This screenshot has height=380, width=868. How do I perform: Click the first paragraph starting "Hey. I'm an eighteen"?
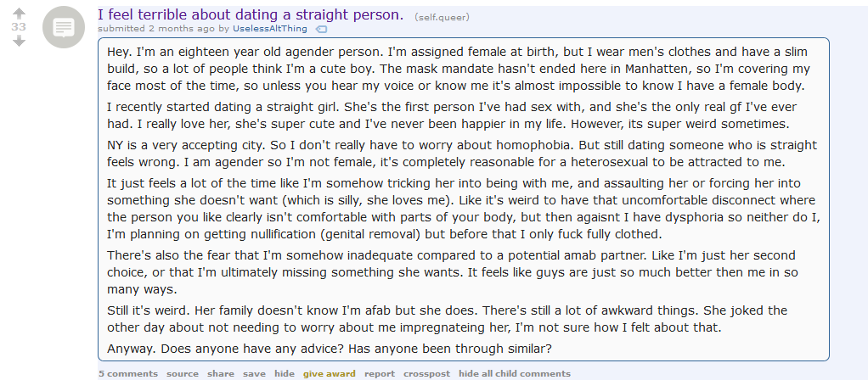[x=459, y=69]
